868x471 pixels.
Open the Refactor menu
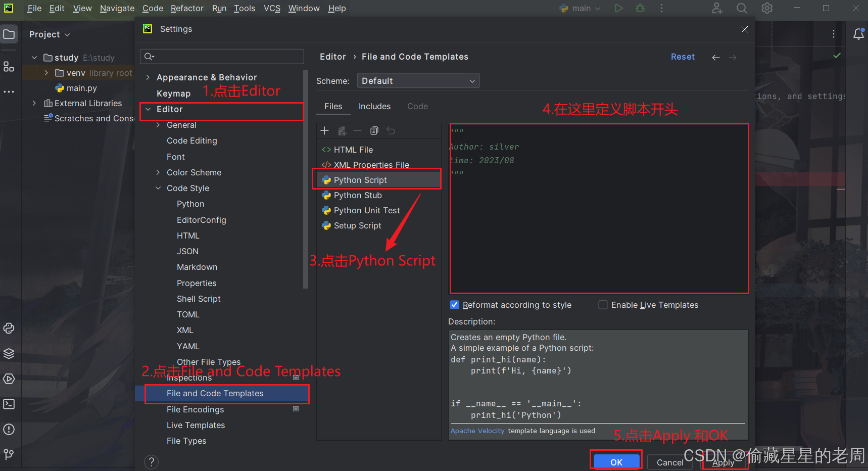click(187, 8)
